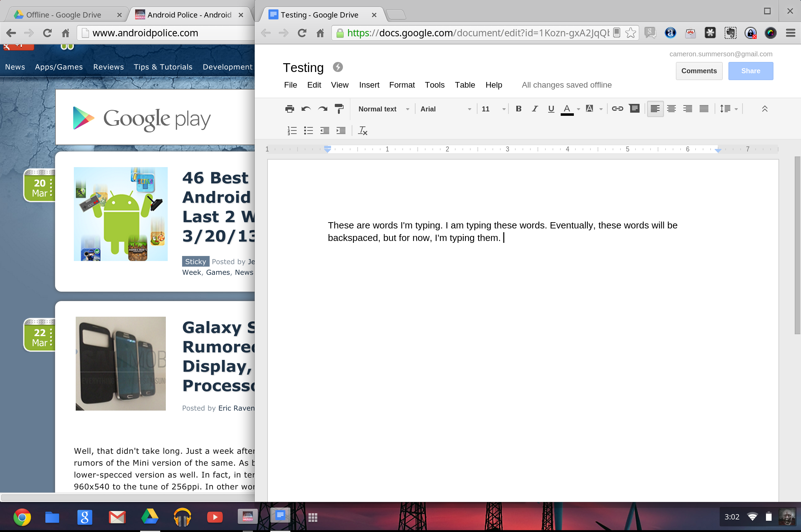Toggle Italic formatting
This screenshot has height=532, width=801.
click(x=535, y=109)
